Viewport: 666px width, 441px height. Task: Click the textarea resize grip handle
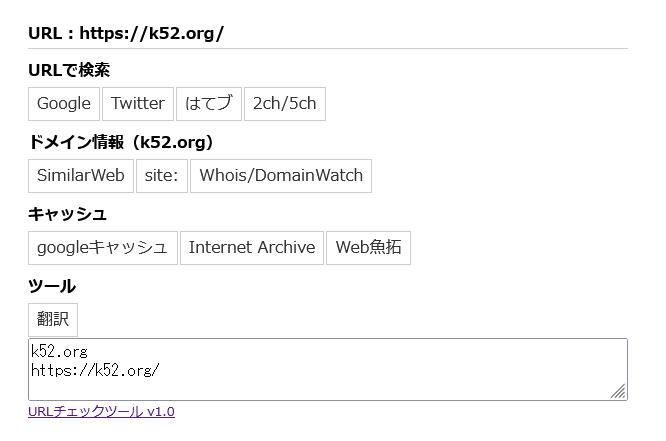point(618,391)
